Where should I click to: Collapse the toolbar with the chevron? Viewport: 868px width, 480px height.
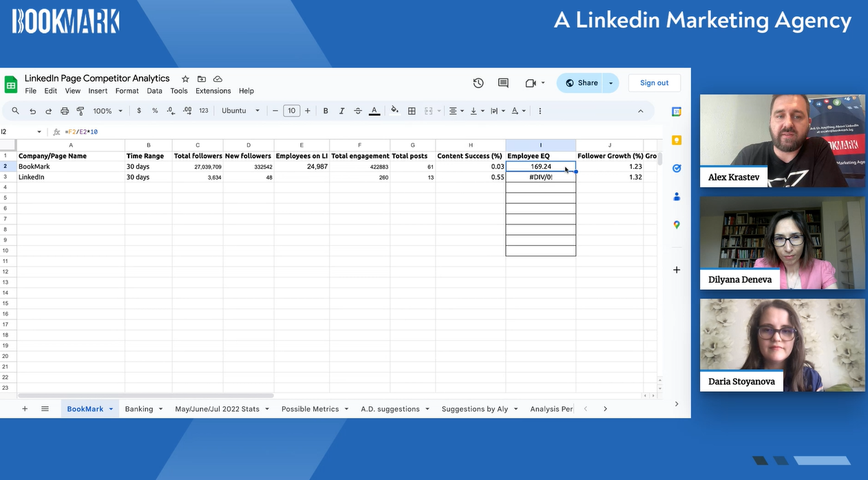click(x=640, y=111)
